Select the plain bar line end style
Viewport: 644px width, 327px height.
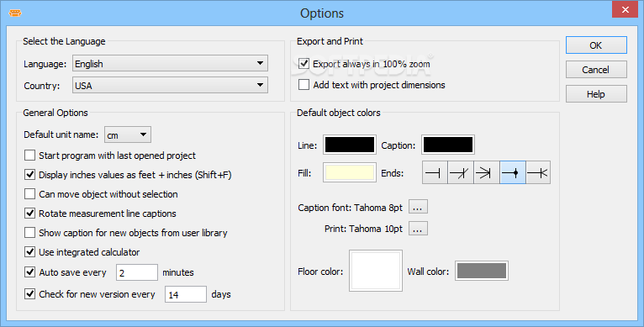(x=435, y=173)
